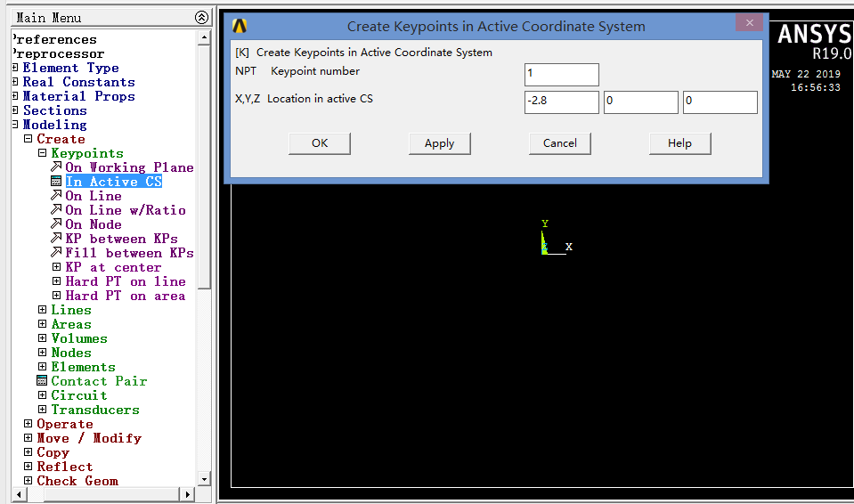Collapse the Modeling node
This screenshot has width=854, height=504.
coord(15,125)
